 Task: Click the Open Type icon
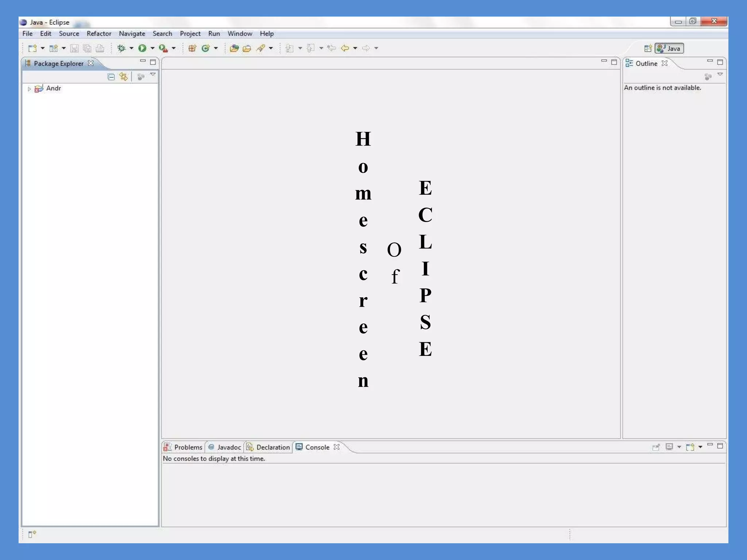tap(234, 48)
